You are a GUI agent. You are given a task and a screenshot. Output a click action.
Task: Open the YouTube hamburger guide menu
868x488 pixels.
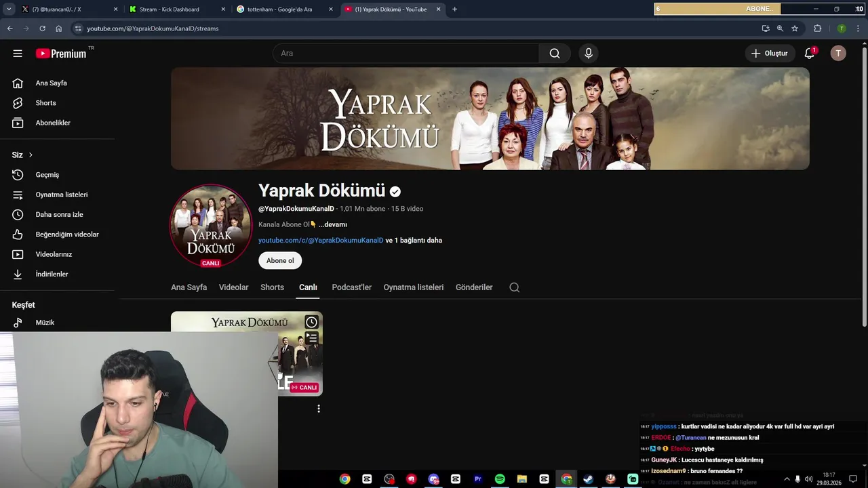pyautogui.click(x=18, y=54)
